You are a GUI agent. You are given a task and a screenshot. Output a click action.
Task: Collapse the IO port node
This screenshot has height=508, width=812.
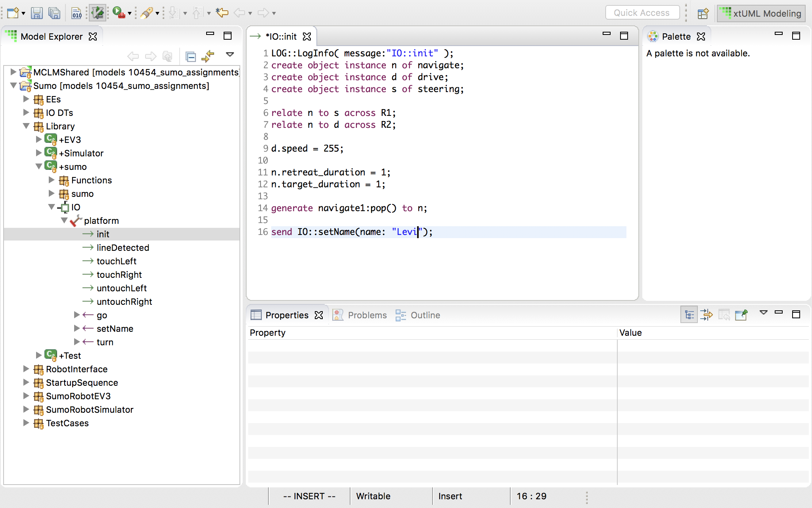tap(52, 207)
